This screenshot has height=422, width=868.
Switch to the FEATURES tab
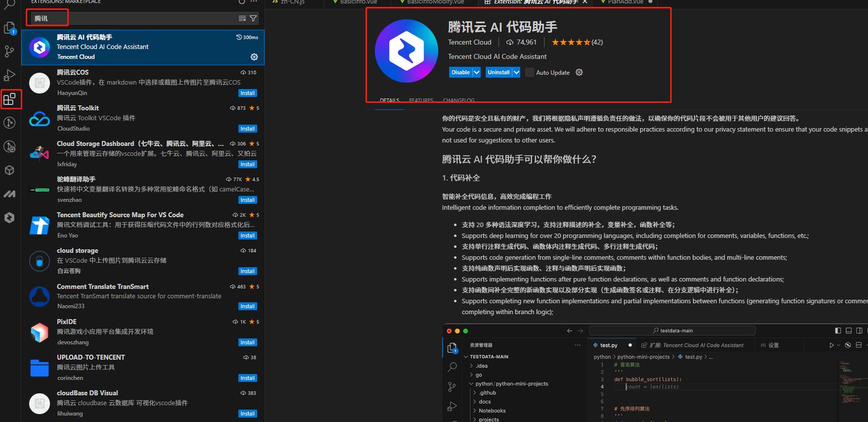coord(421,100)
